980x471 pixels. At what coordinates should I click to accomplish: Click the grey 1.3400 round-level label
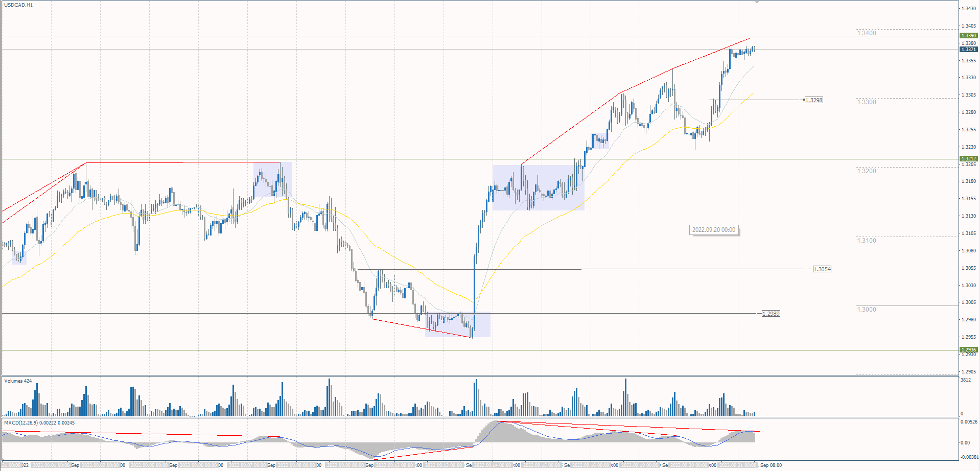(x=867, y=33)
